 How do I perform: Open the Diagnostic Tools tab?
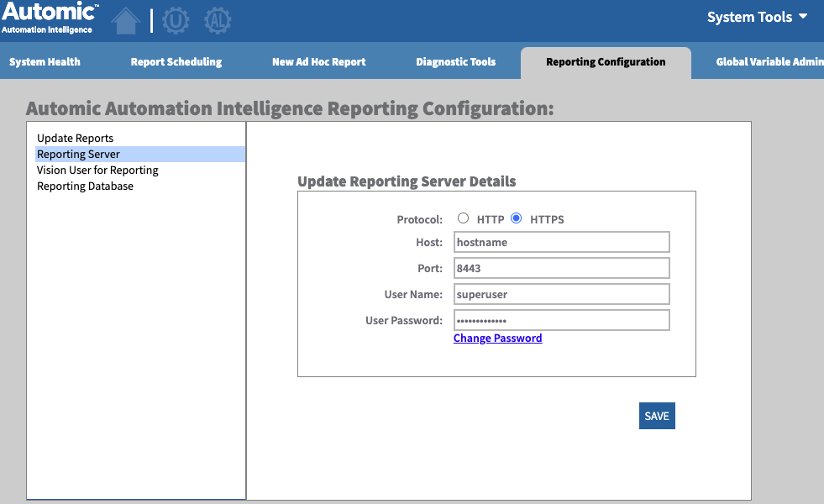[455, 61]
